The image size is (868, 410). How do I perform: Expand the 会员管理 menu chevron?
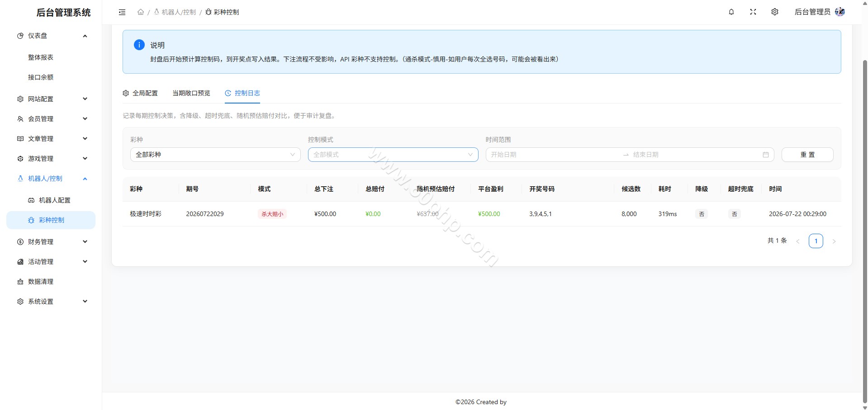click(85, 119)
